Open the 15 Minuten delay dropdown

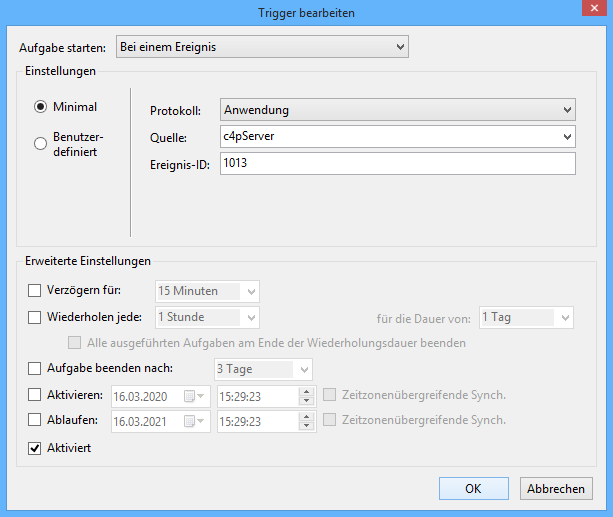pyautogui.click(x=251, y=292)
